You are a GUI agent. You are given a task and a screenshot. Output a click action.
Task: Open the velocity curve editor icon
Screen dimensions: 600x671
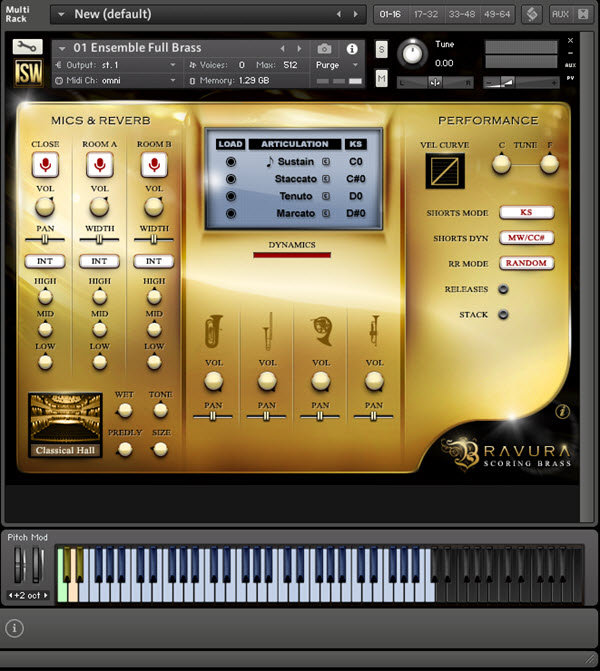tap(445, 171)
